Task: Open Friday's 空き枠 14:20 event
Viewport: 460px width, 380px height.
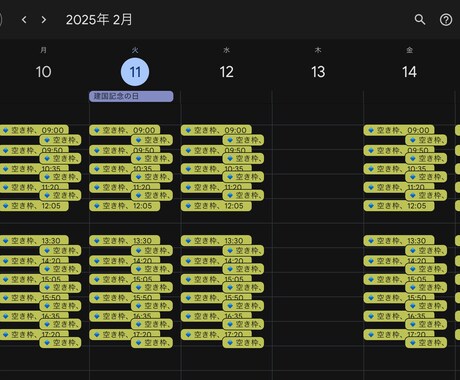Action: pos(399,260)
